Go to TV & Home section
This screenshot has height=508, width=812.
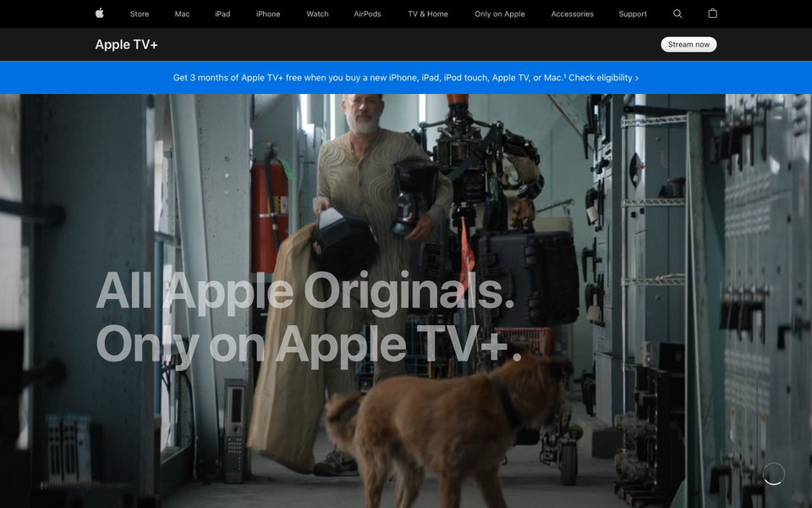coord(428,14)
